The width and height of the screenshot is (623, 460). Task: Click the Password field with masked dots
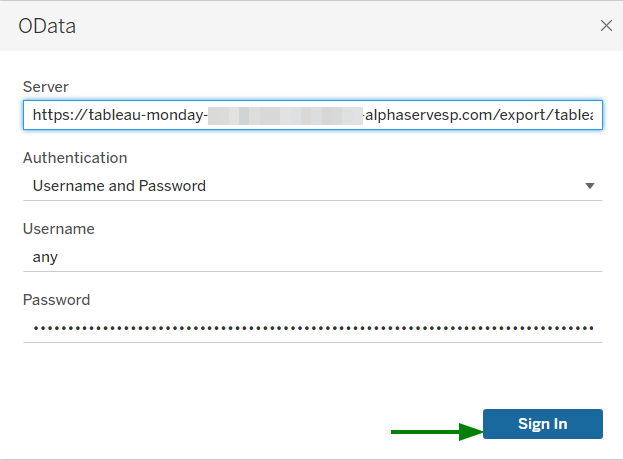click(x=312, y=328)
